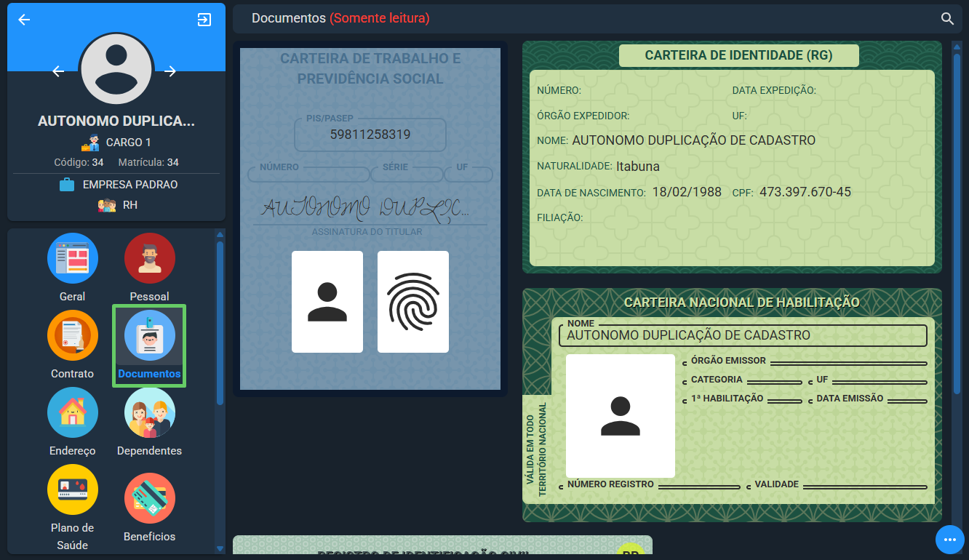Click the search magnifier icon
This screenshot has height=560, width=969.
click(947, 19)
